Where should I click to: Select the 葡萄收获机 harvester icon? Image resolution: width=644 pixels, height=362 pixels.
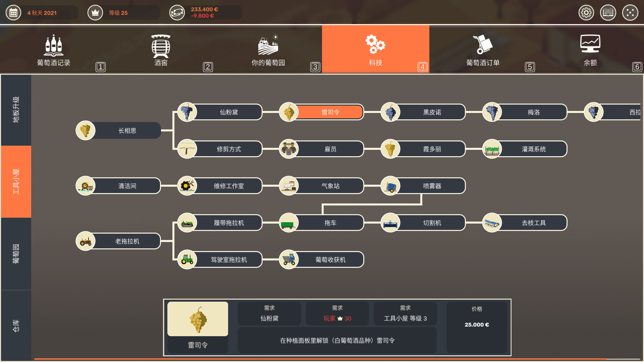tap(289, 259)
